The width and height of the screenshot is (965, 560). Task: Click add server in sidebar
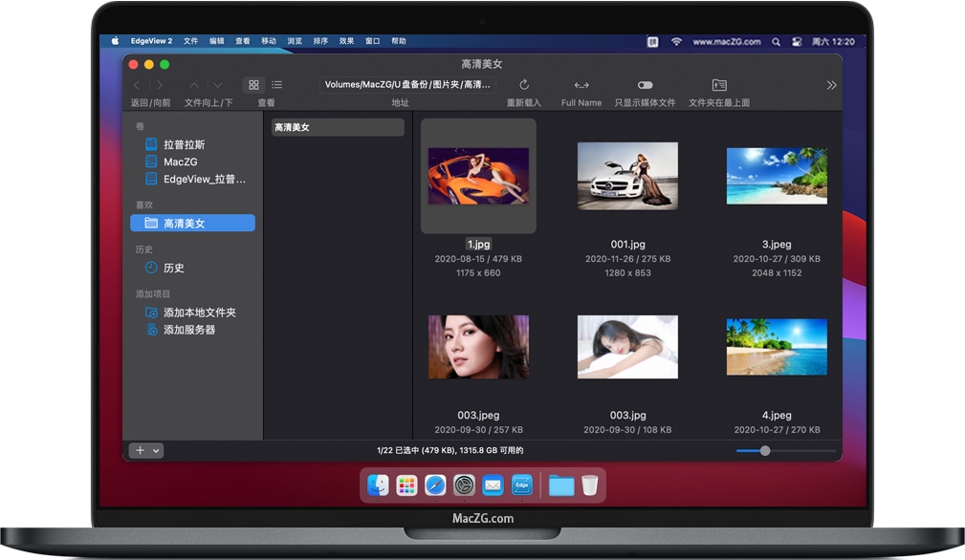(188, 330)
